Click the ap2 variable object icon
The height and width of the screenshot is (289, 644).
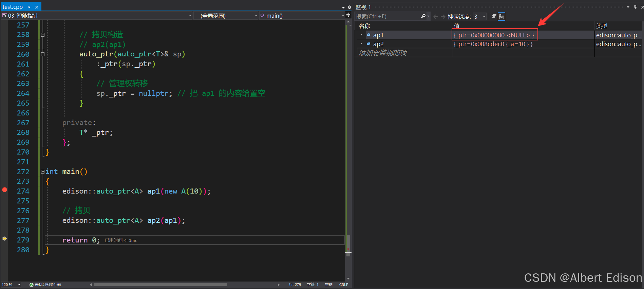[368, 44]
